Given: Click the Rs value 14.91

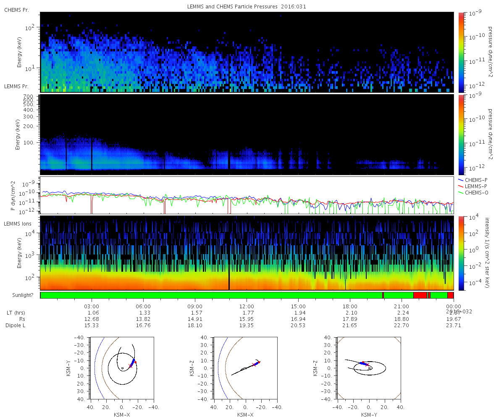Looking at the screenshot, I should [x=195, y=319].
